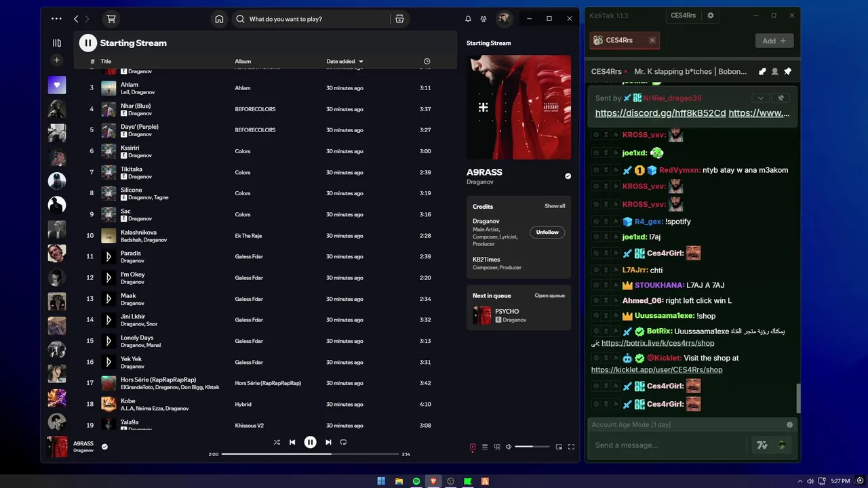Play the Paradis track row
Screen dimensions: 868x488
(x=265, y=257)
